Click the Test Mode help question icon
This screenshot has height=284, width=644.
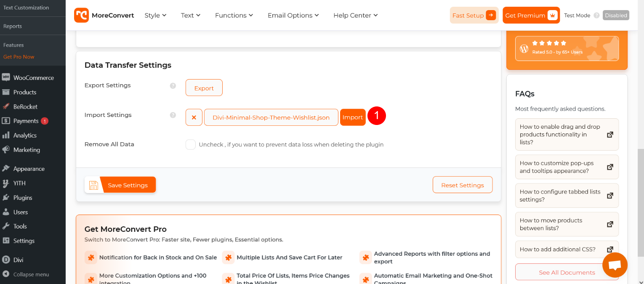[x=596, y=15]
